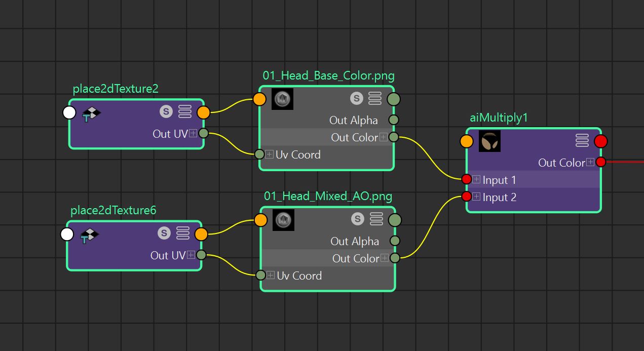
Task: Click the Out Alpha port on 01_Head_Base_Color.png
Action: coord(394,120)
